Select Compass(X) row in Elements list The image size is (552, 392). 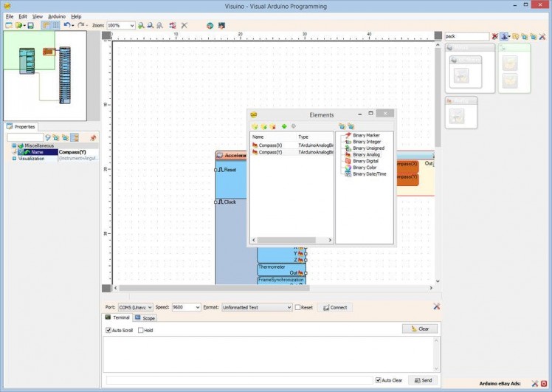coord(291,145)
